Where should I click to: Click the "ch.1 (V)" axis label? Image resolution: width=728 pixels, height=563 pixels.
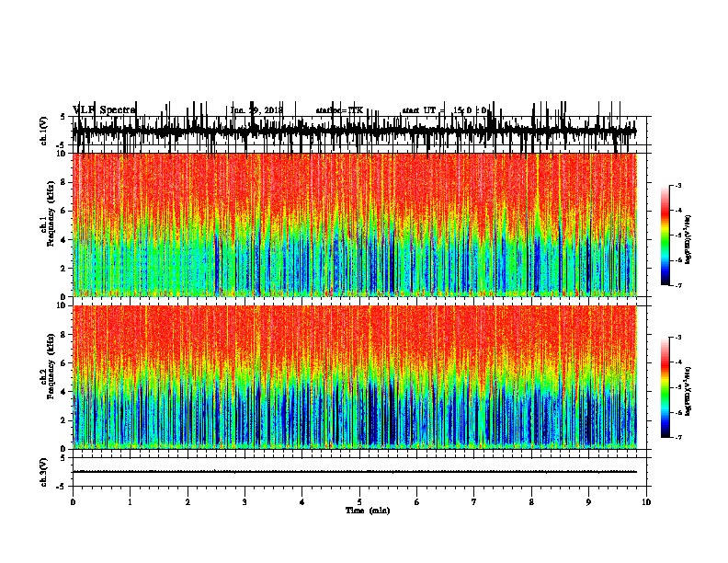pyautogui.click(x=44, y=131)
